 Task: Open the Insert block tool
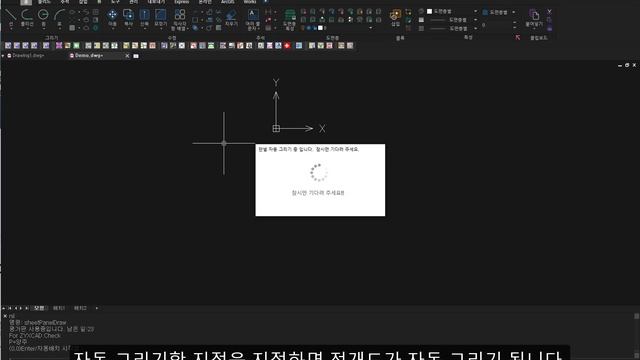click(395, 17)
